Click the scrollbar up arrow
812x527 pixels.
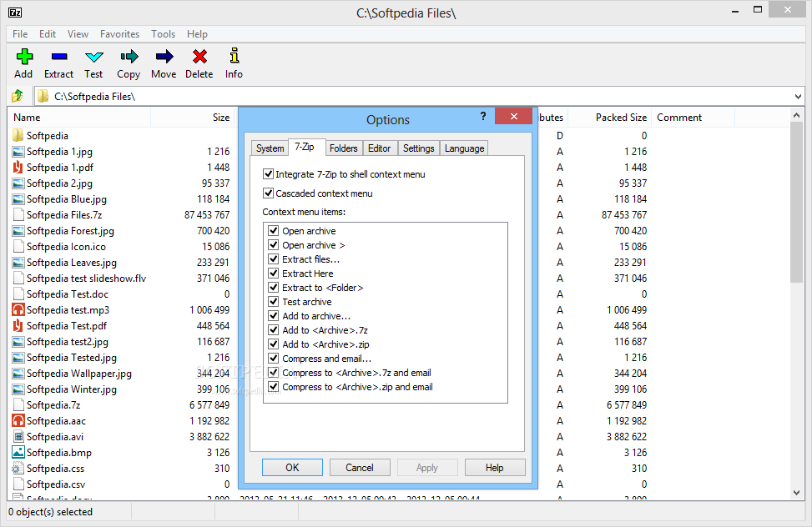(796, 115)
